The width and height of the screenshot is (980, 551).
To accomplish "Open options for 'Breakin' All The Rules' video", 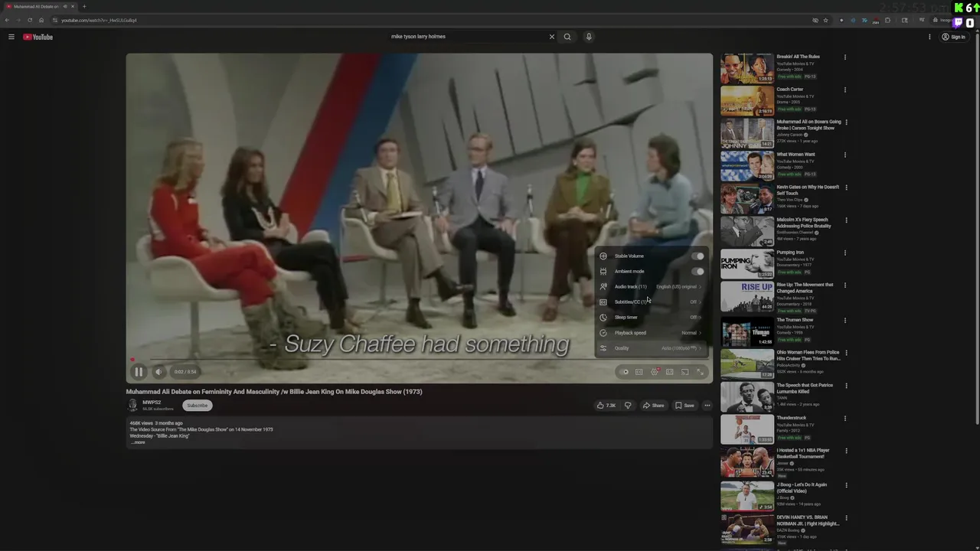I will (x=845, y=57).
